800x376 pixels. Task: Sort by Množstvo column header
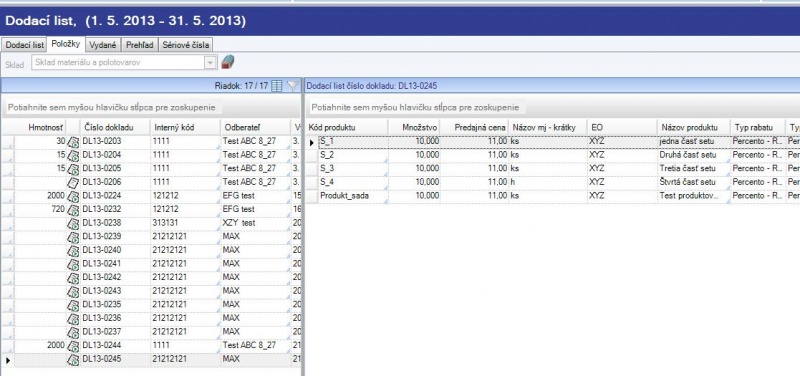(x=414, y=127)
